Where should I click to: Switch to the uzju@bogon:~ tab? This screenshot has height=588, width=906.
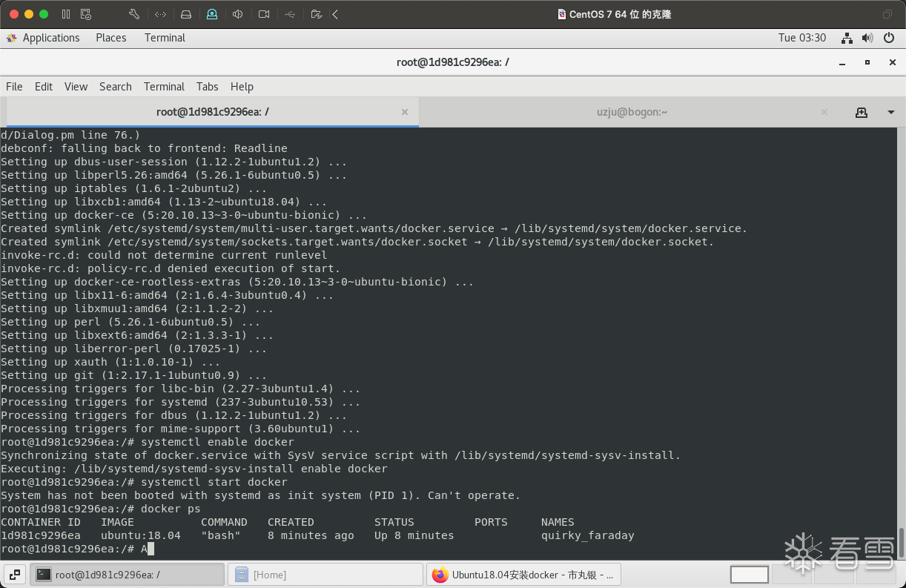click(632, 112)
